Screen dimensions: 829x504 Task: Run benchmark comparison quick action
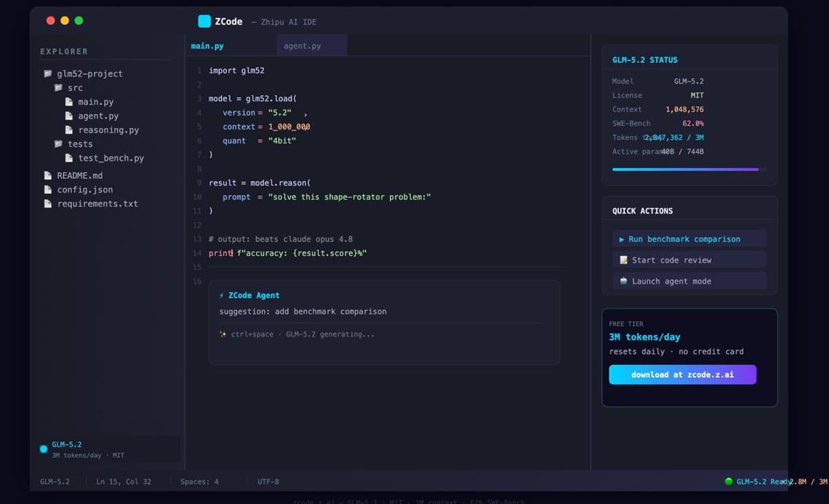(689, 239)
